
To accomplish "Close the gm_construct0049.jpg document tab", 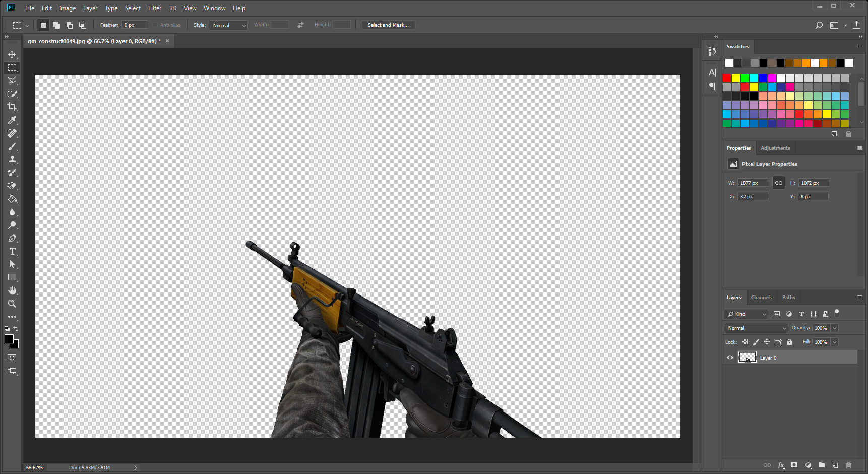I will [167, 41].
